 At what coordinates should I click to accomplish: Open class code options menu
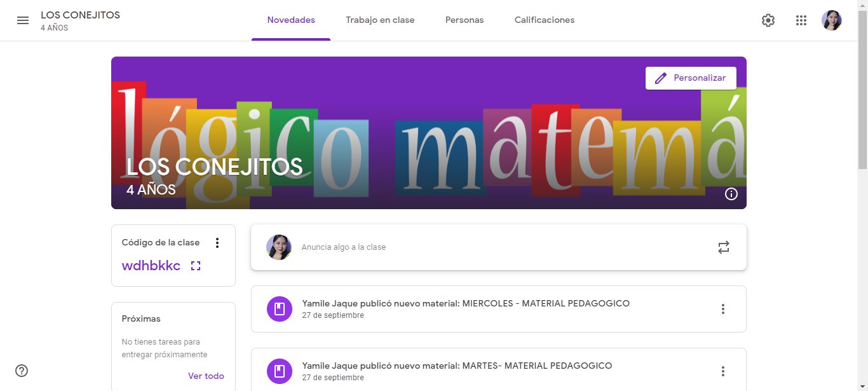tap(217, 243)
